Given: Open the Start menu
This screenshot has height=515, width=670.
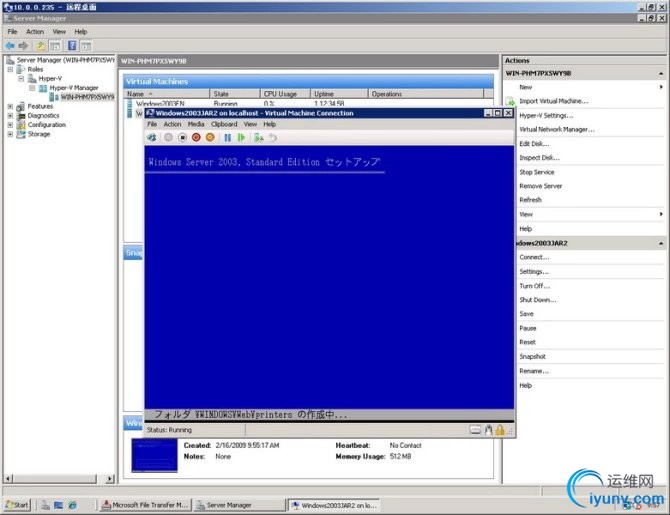Looking at the screenshot, I should pyautogui.click(x=17, y=505).
